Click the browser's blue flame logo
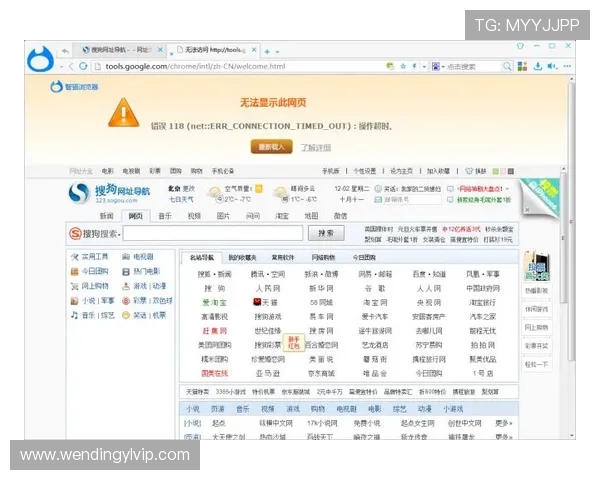Image resolution: width=600 pixels, height=480 pixels. (40, 59)
